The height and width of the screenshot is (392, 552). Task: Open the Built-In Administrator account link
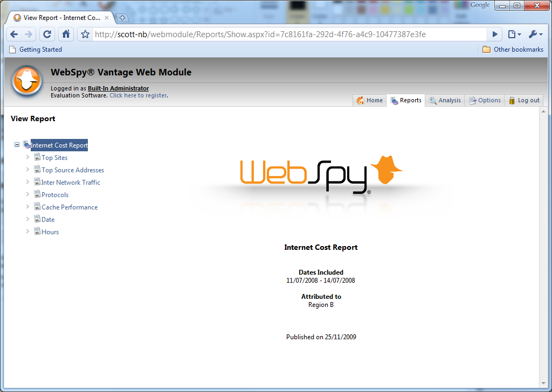pyautogui.click(x=118, y=88)
